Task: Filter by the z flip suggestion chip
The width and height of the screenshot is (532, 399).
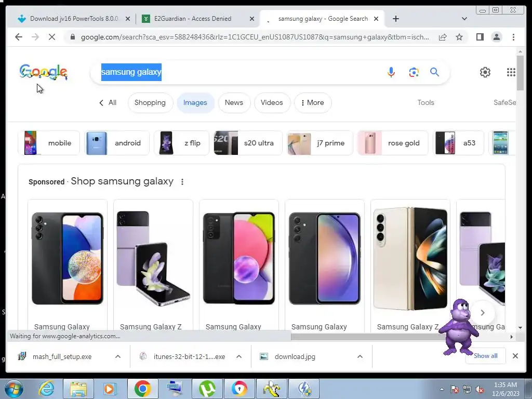Action: [181, 143]
